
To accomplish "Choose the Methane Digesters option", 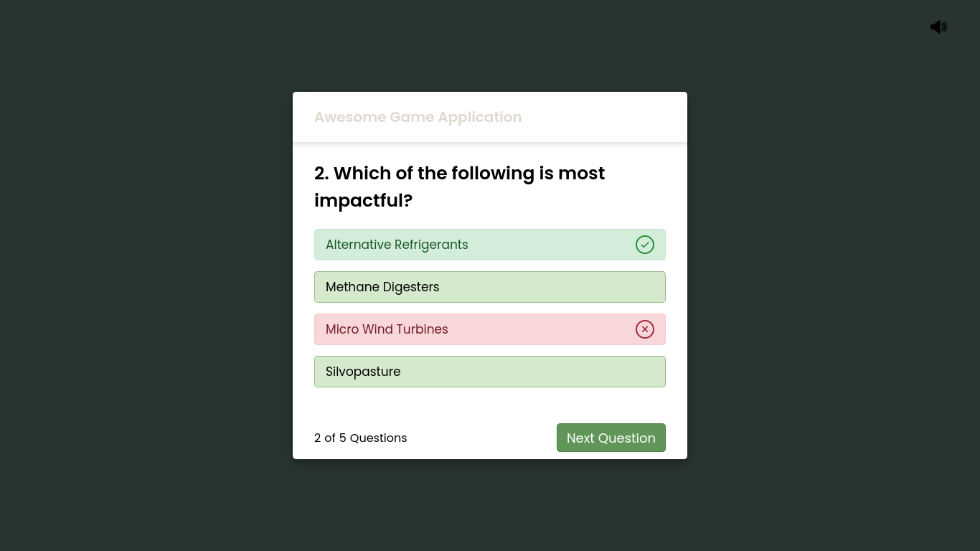I will (490, 287).
